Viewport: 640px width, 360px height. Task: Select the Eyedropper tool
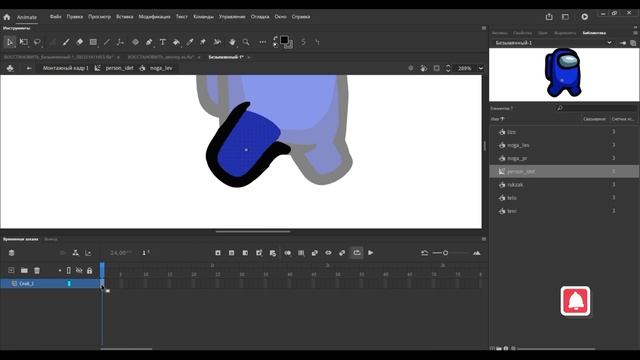pyautogui.click(x=190, y=42)
